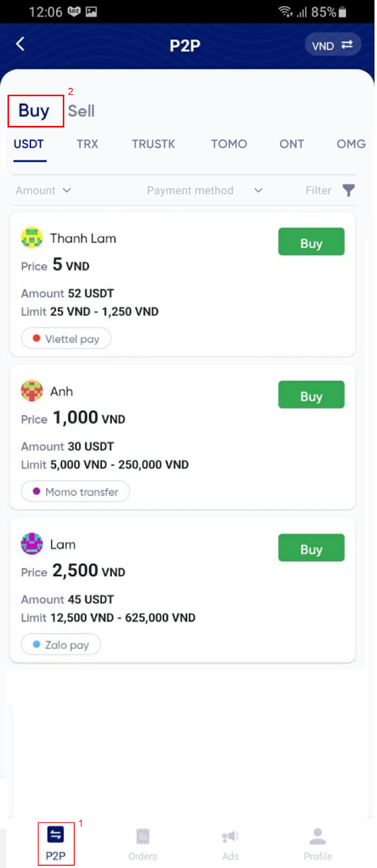Open the Profile person icon
Screen dimensions: 377x868
(x=318, y=837)
